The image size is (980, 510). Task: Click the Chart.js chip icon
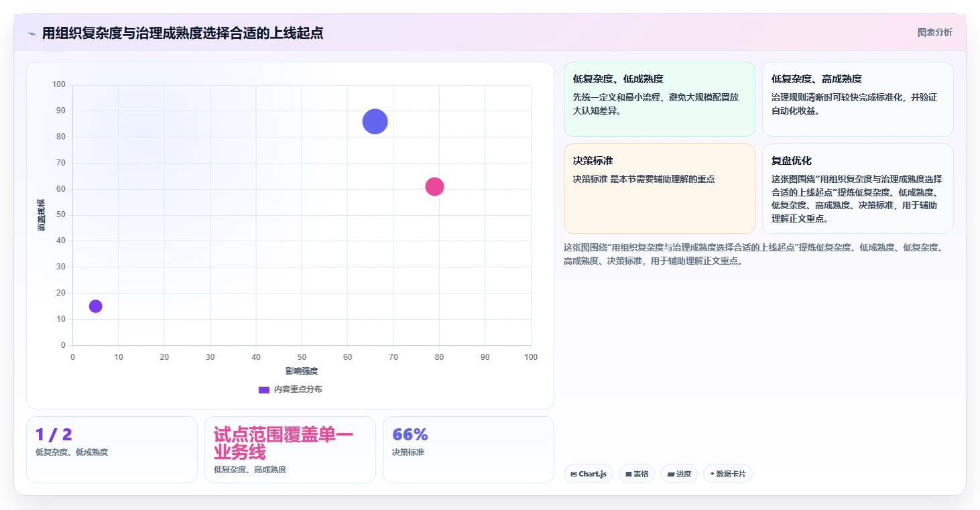[574, 474]
